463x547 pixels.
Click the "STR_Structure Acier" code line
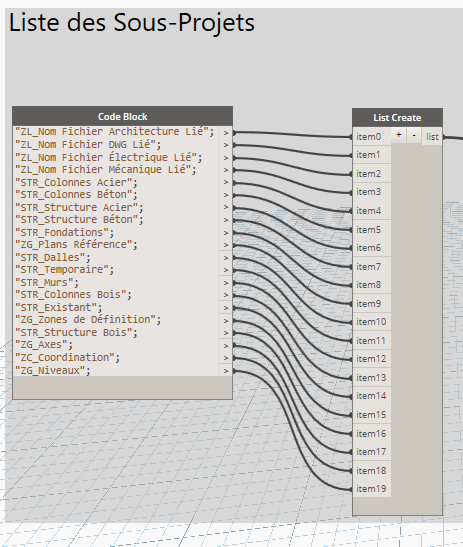coord(79,208)
